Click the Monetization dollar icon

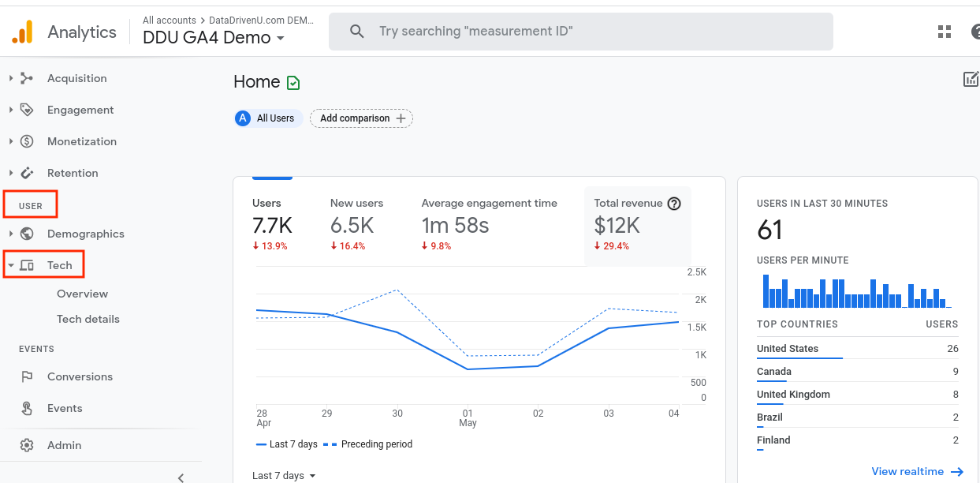(x=27, y=141)
